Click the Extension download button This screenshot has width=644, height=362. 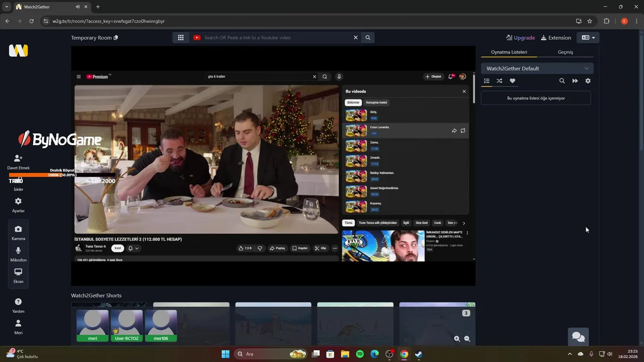coord(556,38)
